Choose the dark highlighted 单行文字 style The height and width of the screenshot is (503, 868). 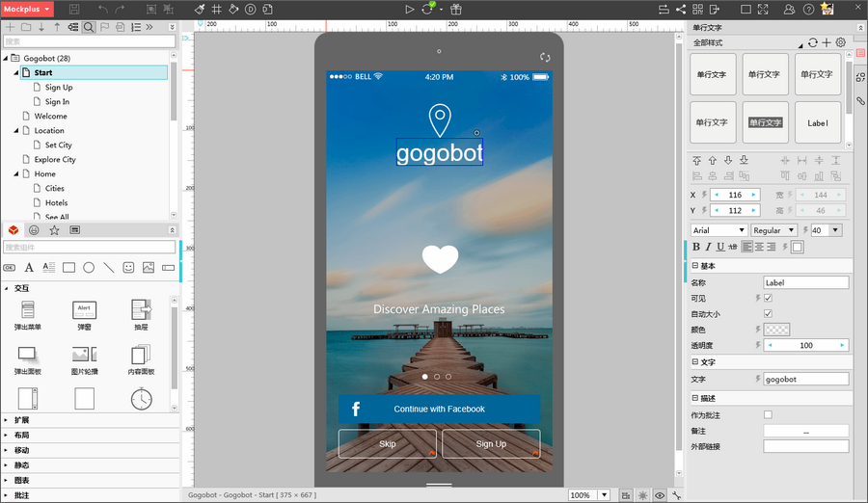click(766, 122)
